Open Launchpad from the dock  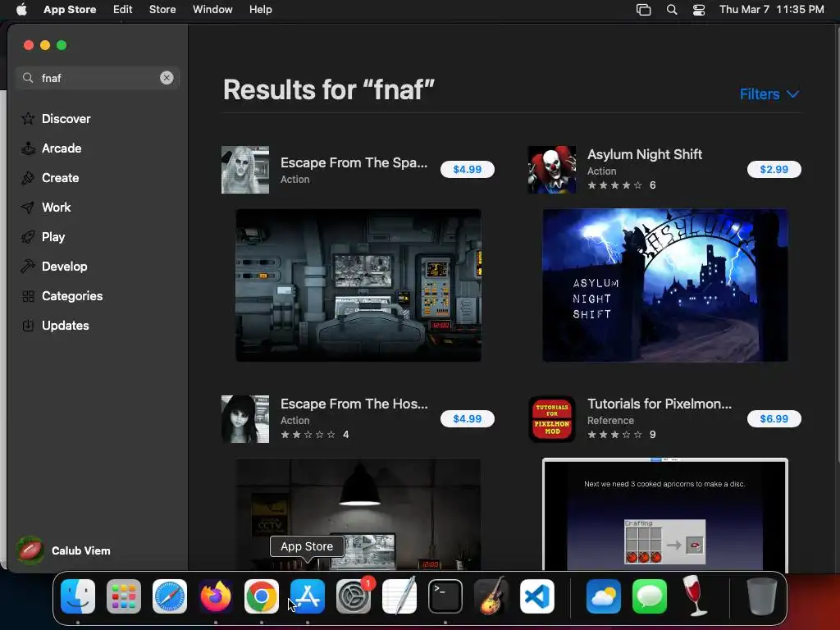(124, 596)
